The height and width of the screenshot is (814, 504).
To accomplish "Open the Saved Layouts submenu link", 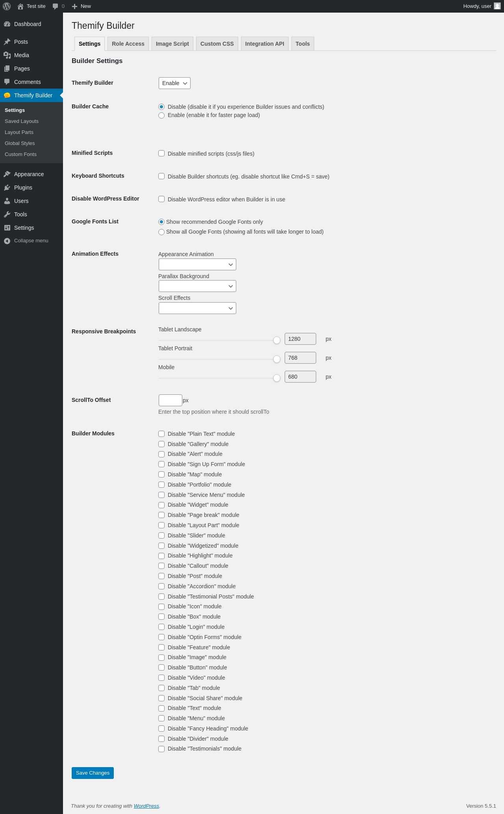I will point(22,121).
